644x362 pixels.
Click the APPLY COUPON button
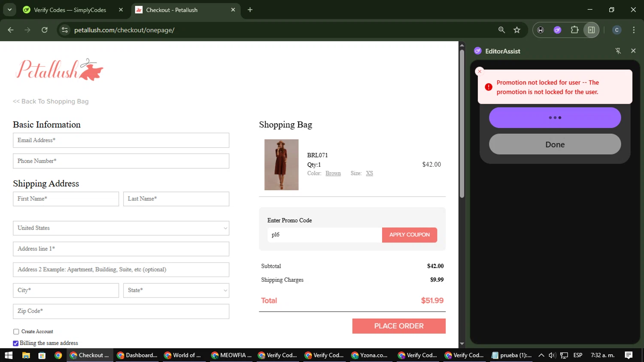pyautogui.click(x=410, y=235)
